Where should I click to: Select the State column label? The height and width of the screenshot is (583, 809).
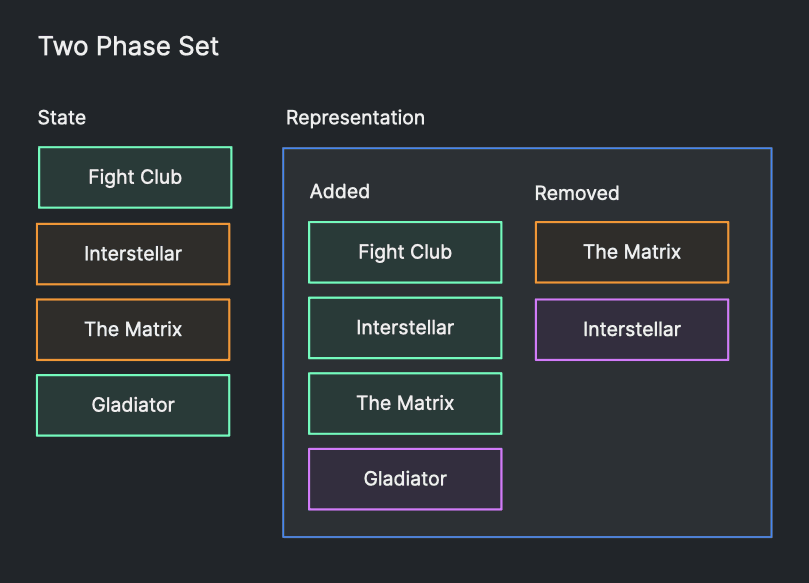tap(62, 118)
